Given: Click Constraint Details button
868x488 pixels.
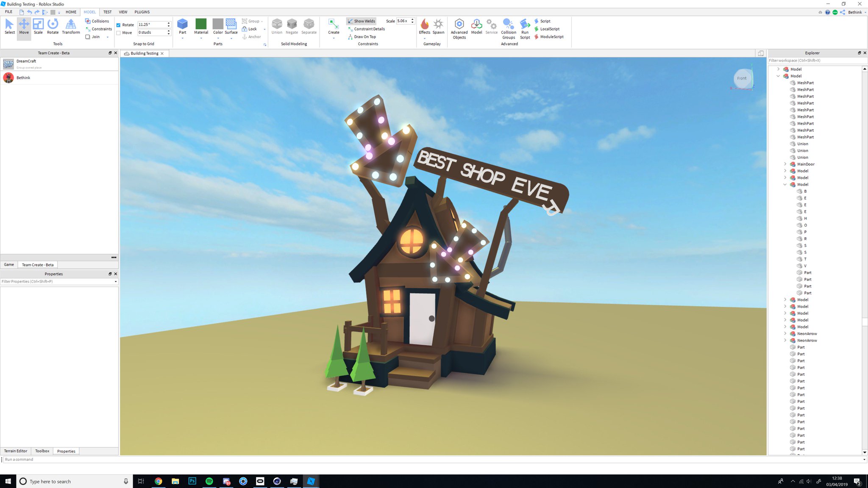Looking at the screenshot, I should pyautogui.click(x=366, y=29).
